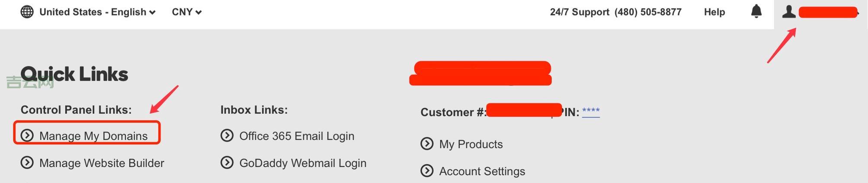Open the Manage My Domains link
The width and height of the screenshot is (868, 183).
click(93, 136)
